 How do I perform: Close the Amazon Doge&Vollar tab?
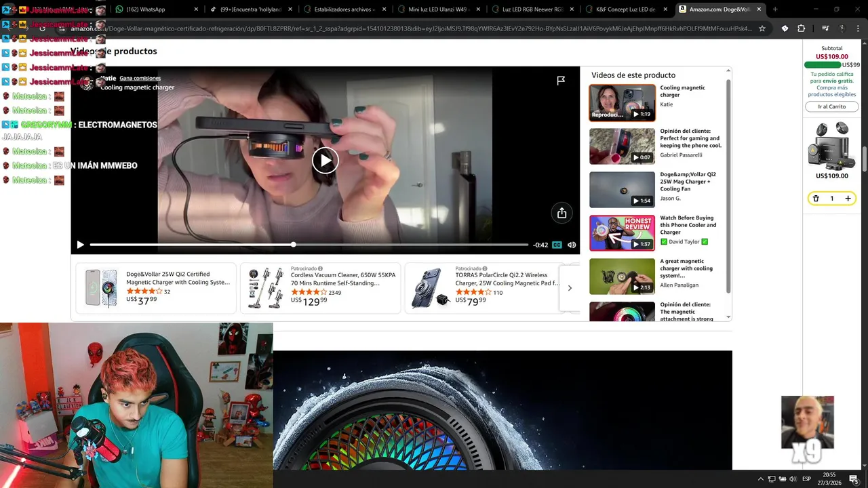pyautogui.click(x=759, y=9)
